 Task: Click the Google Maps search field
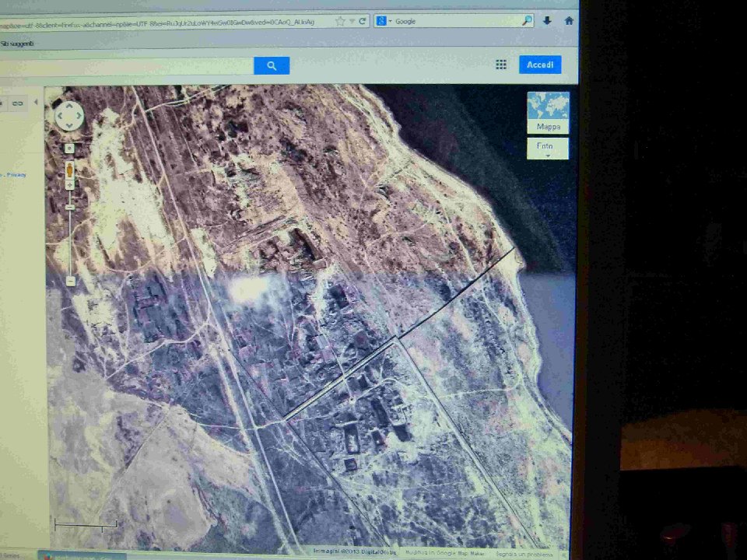[x=126, y=66]
